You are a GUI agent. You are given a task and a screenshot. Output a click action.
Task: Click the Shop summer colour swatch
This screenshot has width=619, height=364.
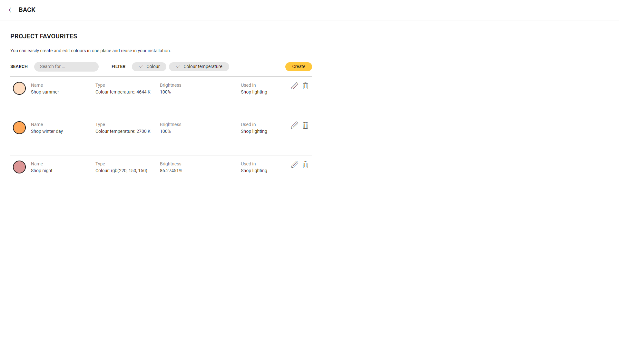(19, 88)
